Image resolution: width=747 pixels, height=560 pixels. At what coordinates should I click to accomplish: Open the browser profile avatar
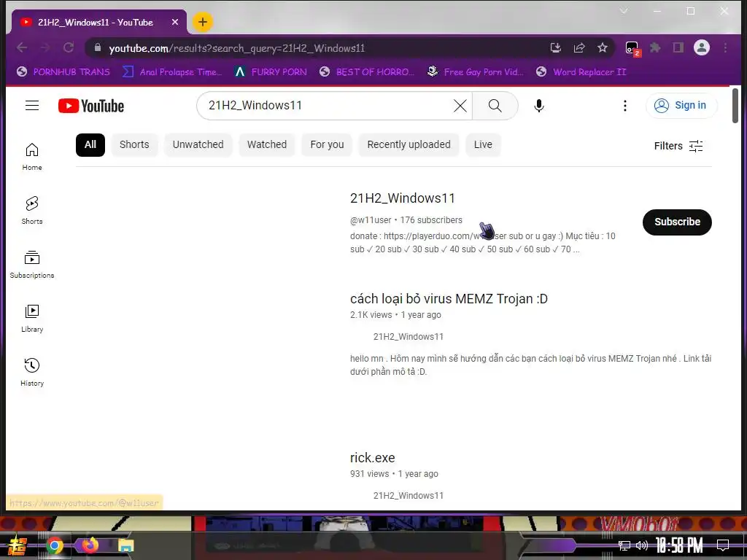pyautogui.click(x=701, y=47)
